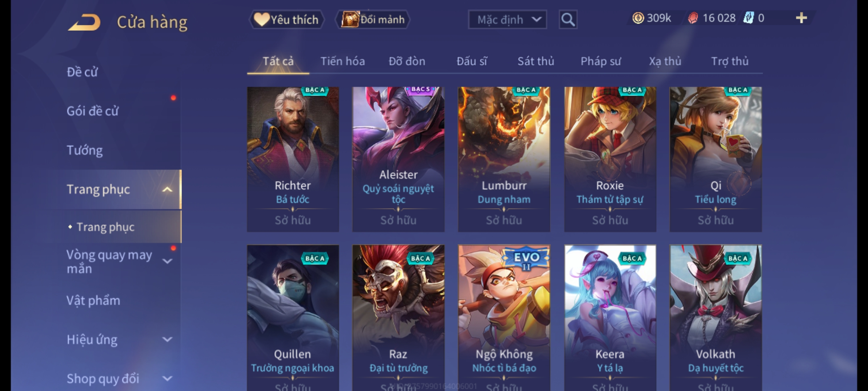Open Tướng in the sidebar
The height and width of the screenshot is (391, 868).
pyautogui.click(x=85, y=150)
